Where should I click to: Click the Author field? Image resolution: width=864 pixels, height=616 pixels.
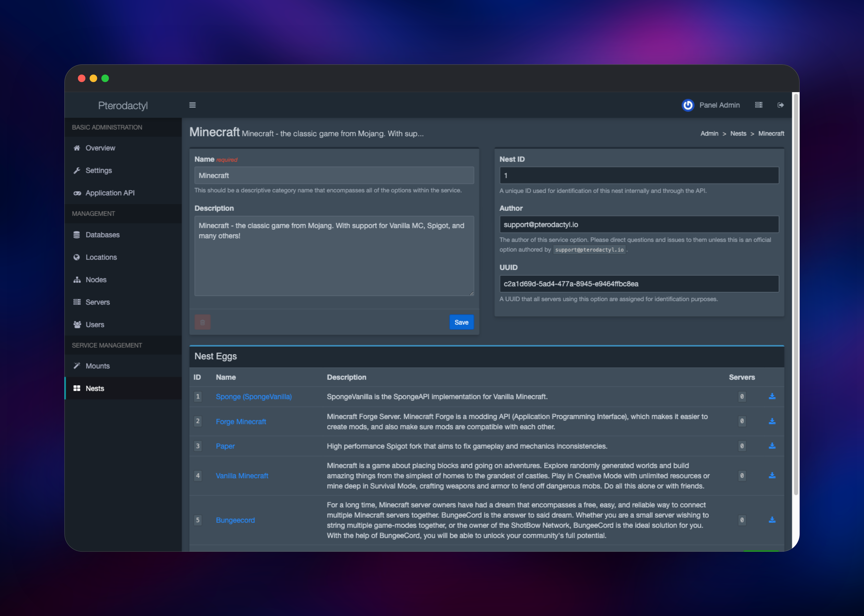(639, 225)
